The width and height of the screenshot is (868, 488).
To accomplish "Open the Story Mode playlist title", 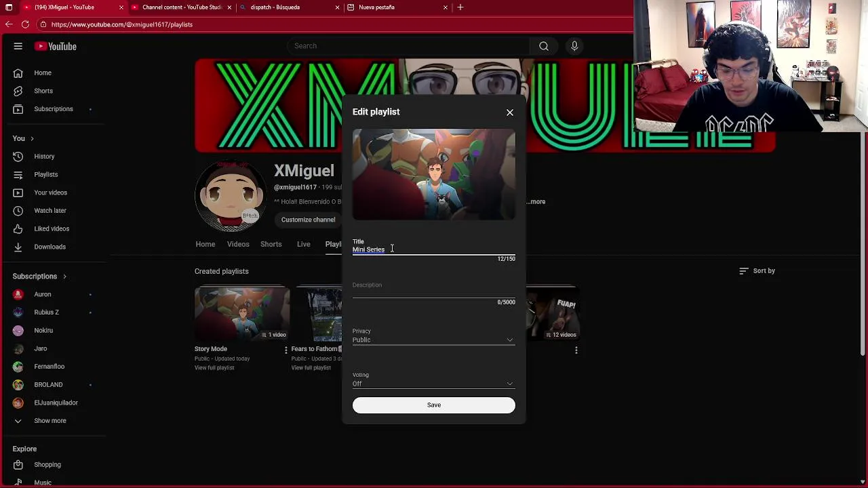I will [x=211, y=349].
